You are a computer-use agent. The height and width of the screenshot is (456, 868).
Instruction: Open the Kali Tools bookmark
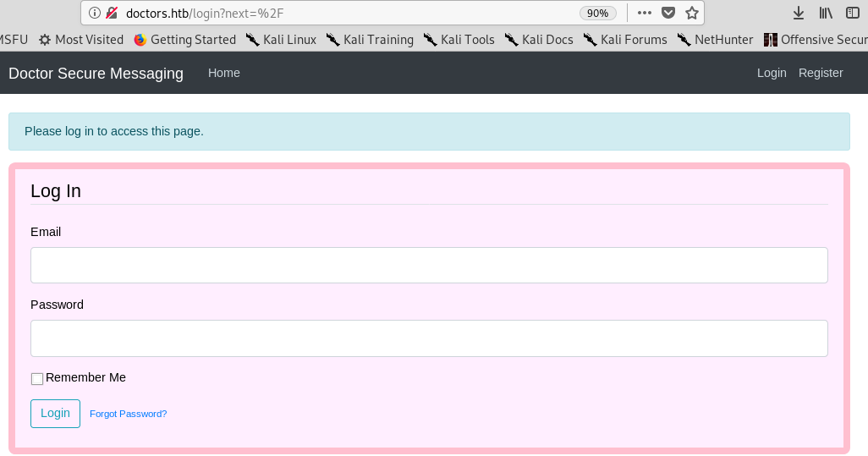(x=459, y=39)
